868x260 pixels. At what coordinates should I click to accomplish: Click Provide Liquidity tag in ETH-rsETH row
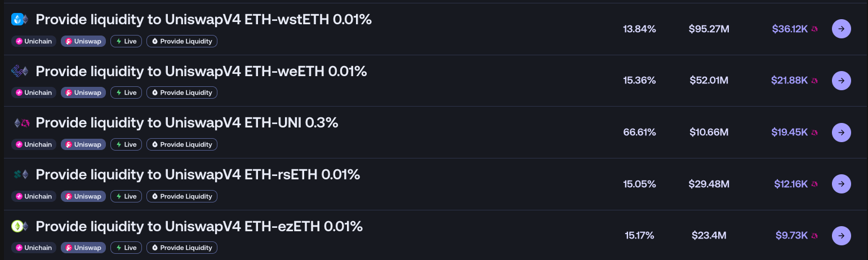[x=182, y=196]
